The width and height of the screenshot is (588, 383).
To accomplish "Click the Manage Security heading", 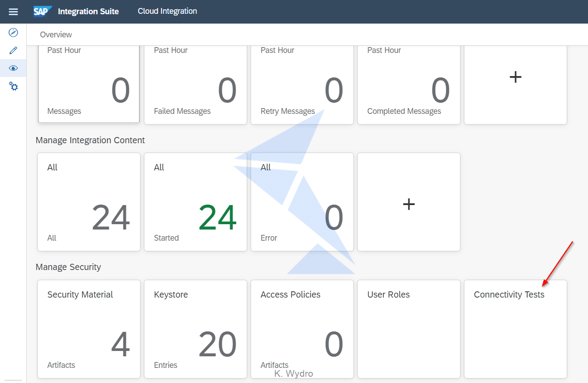I will tap(68, 267).
